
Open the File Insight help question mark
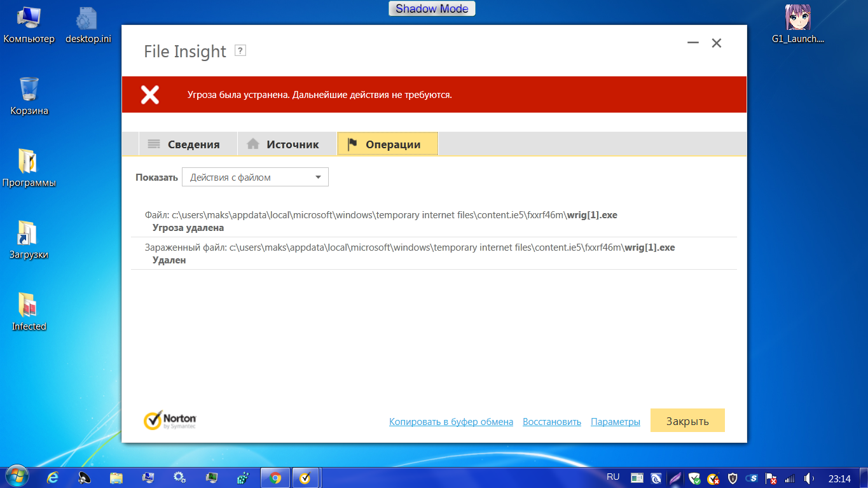click(x=240, y=51)
